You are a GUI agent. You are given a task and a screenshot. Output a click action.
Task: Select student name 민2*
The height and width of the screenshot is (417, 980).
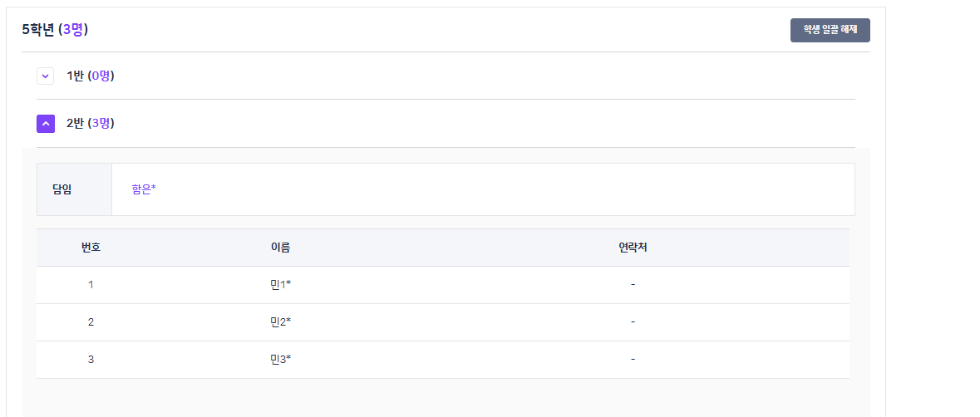[280, 322]
